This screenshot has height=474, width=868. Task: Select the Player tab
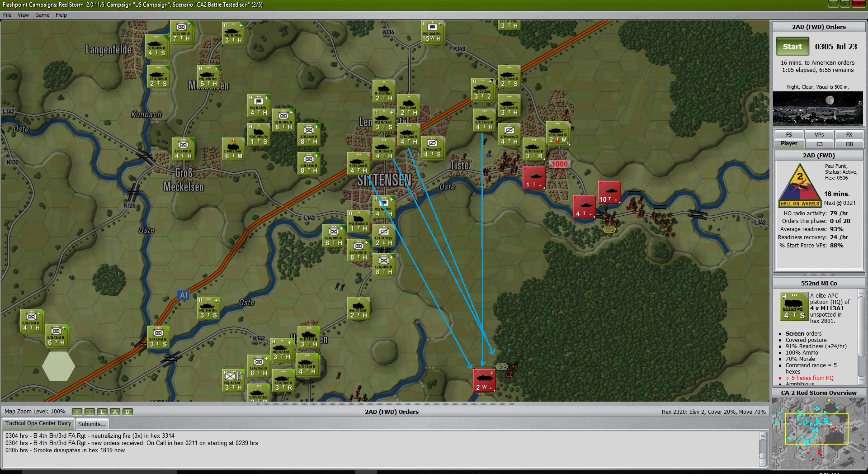[x=789, y=144]
